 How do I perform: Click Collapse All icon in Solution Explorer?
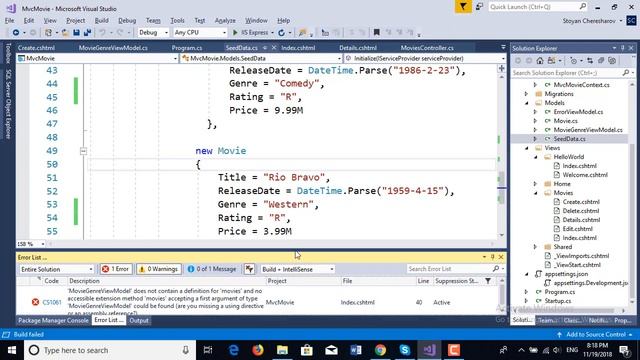pos(601,61)
